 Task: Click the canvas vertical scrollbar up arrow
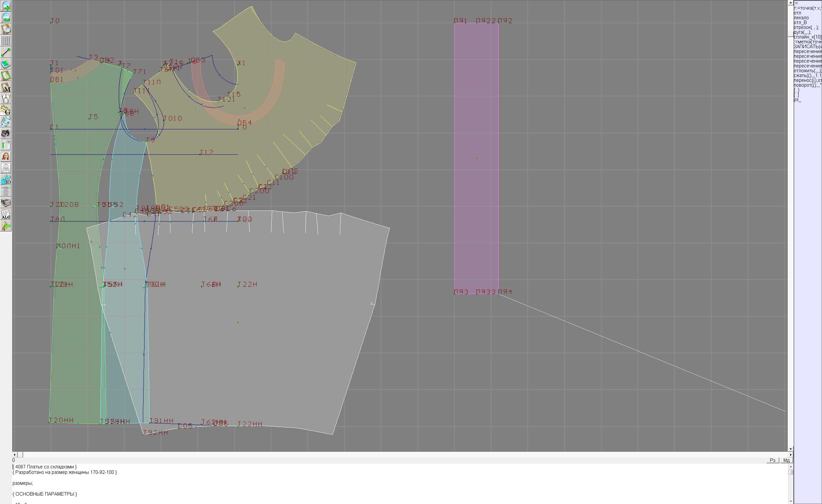coord(791,3)
